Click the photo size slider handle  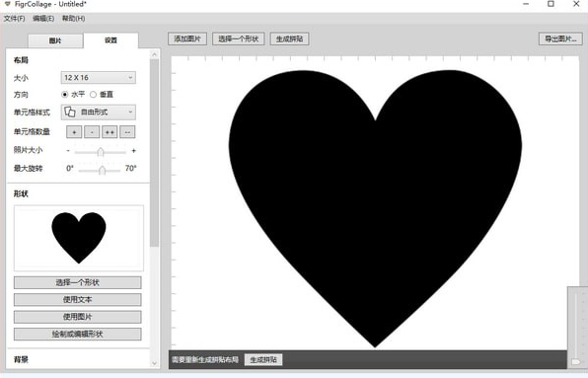pos(101,152)
